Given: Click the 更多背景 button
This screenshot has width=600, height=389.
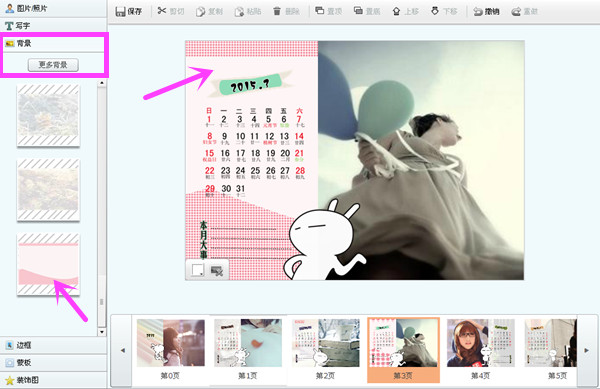Looking at the screenshot, I should 53,65.
